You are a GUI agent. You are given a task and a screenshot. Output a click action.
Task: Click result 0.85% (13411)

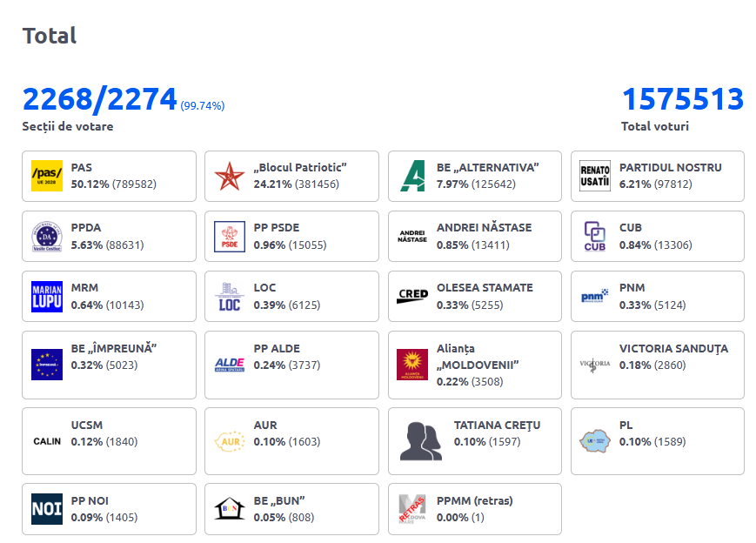[x=473, y=245]
